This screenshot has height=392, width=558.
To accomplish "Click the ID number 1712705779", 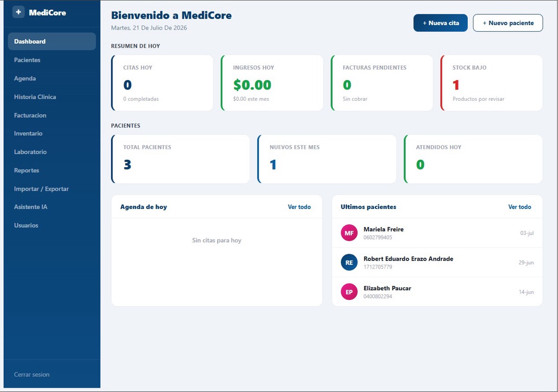I will pyautogui.click(x=378, y=267).
